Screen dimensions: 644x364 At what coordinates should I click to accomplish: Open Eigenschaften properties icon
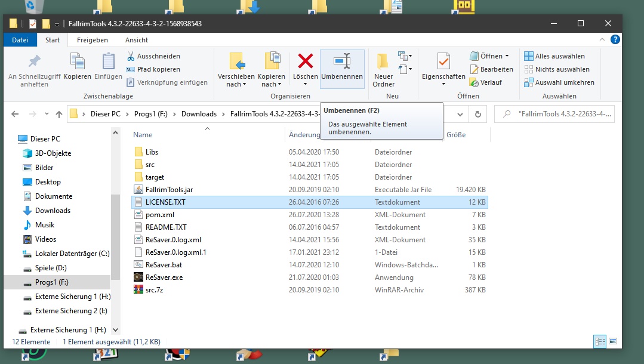(x=443, y=61)
